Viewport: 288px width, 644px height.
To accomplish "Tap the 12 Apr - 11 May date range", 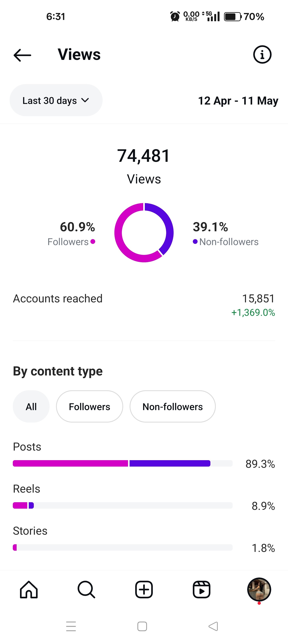I will click(x=238, y=101).
